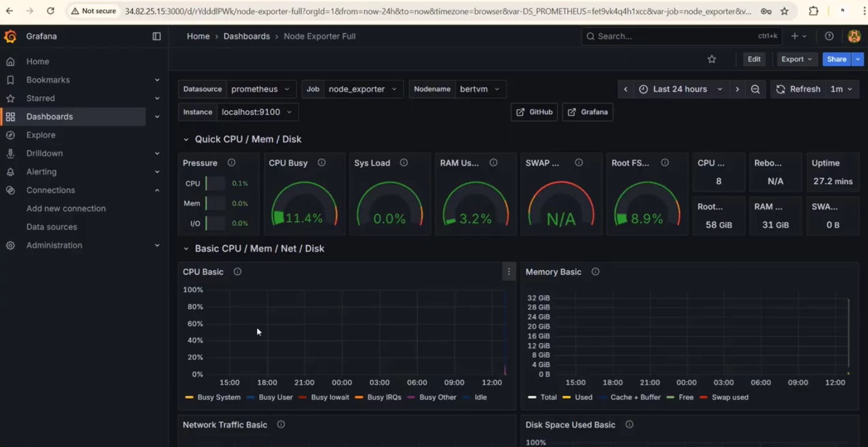The image size is (868, 447).
Task: Click the Grafana logo in the top left
Action: 10,36
